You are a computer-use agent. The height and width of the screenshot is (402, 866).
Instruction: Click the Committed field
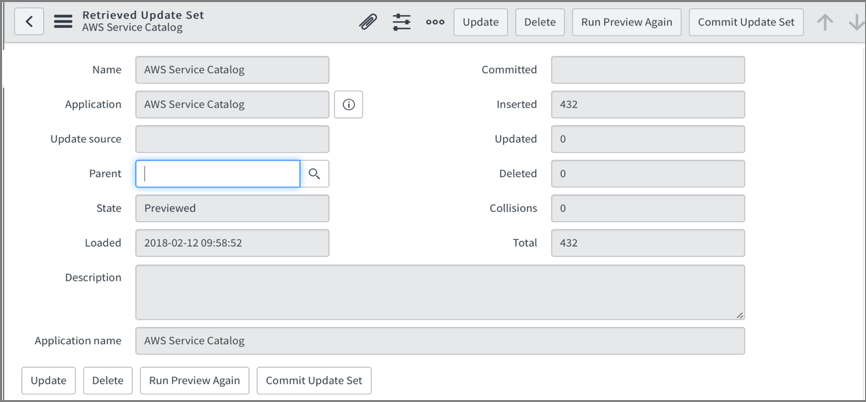(648, 70)
